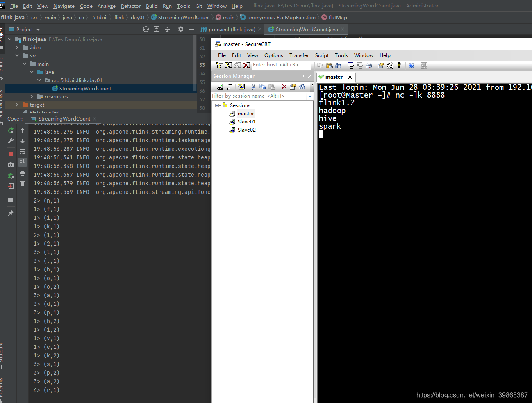Image resolution: width=532 pixels, height=403 pixels.
Task: Take a thread dump with camera icon
Action: 11,164
